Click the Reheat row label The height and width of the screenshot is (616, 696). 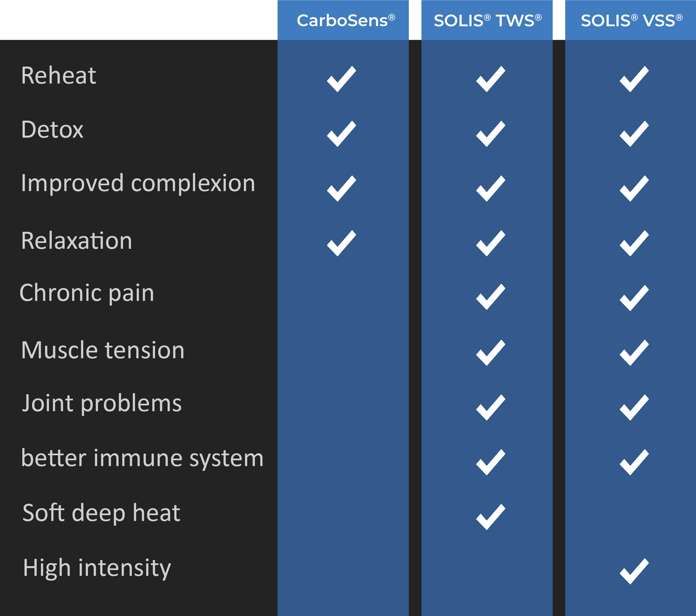coord(58,75)
